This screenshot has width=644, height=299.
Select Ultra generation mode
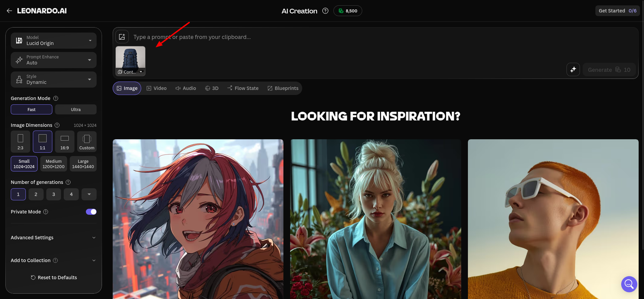point(76,109)
